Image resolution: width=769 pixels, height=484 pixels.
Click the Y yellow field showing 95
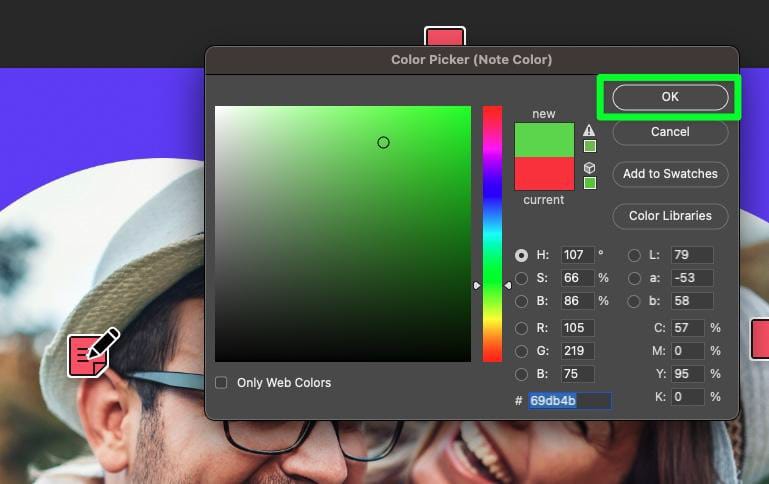click(688, 374)
